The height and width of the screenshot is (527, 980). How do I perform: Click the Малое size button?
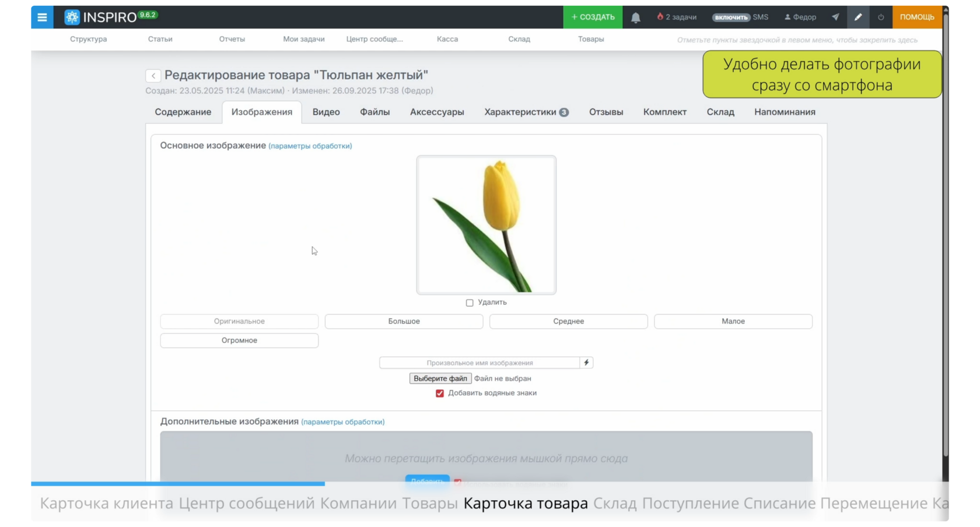(x=733, y=321)
